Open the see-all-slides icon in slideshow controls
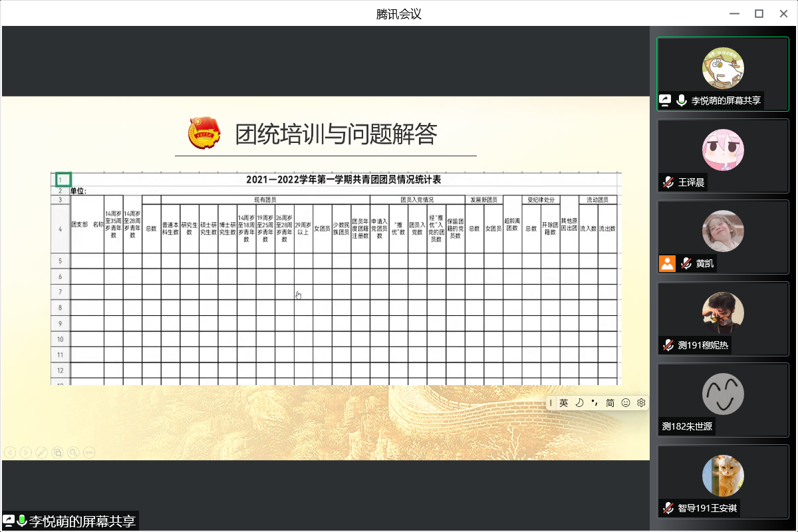This screenshot has height=532, width=798. pyautogui.click(x=57, y=452)
